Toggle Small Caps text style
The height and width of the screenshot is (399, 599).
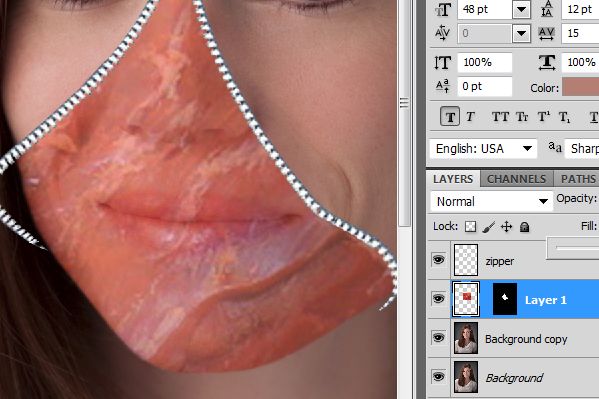[x=522, y=117]
